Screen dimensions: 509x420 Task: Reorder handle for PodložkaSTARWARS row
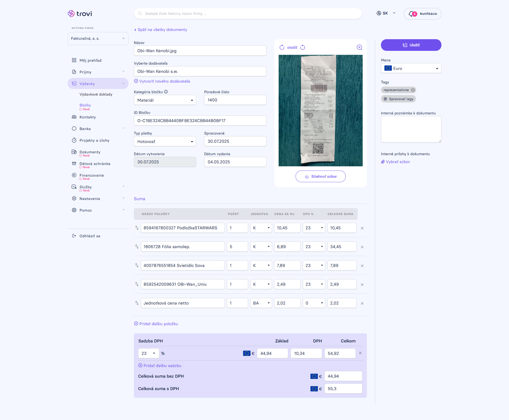137,228
